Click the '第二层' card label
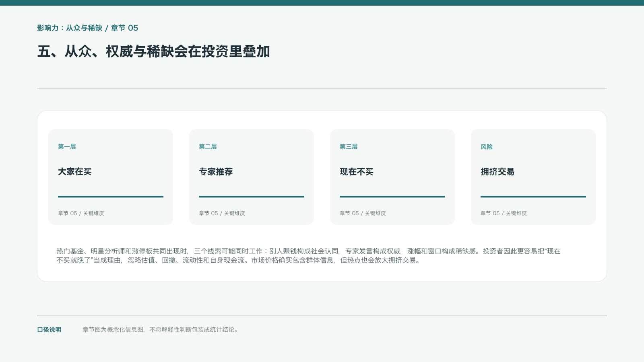The height and width of the screenshot is (362, 644). pos(208,146)
